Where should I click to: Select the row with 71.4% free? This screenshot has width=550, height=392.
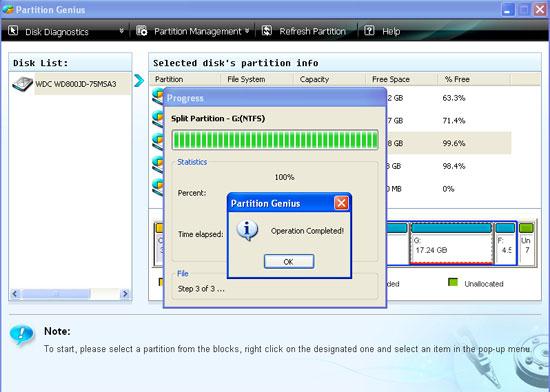(x=449, y=121)
